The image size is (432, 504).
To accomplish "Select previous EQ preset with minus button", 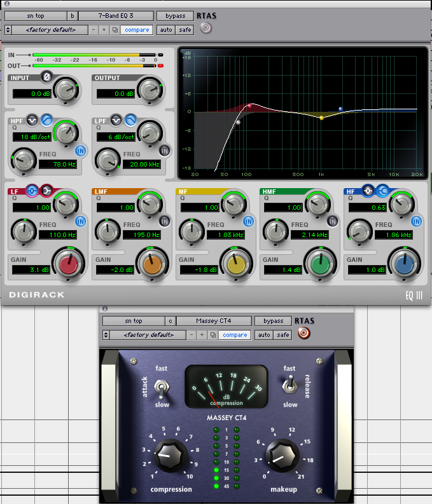I will pos(94,30).
